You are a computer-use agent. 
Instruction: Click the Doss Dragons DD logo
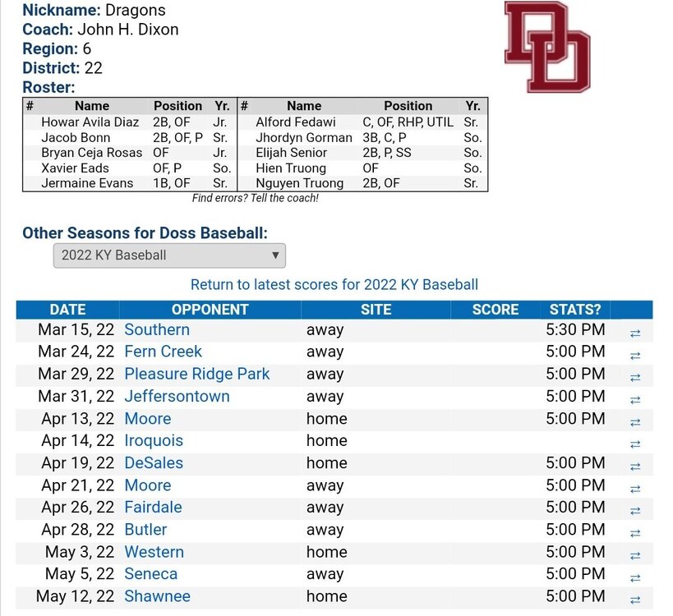547,47
